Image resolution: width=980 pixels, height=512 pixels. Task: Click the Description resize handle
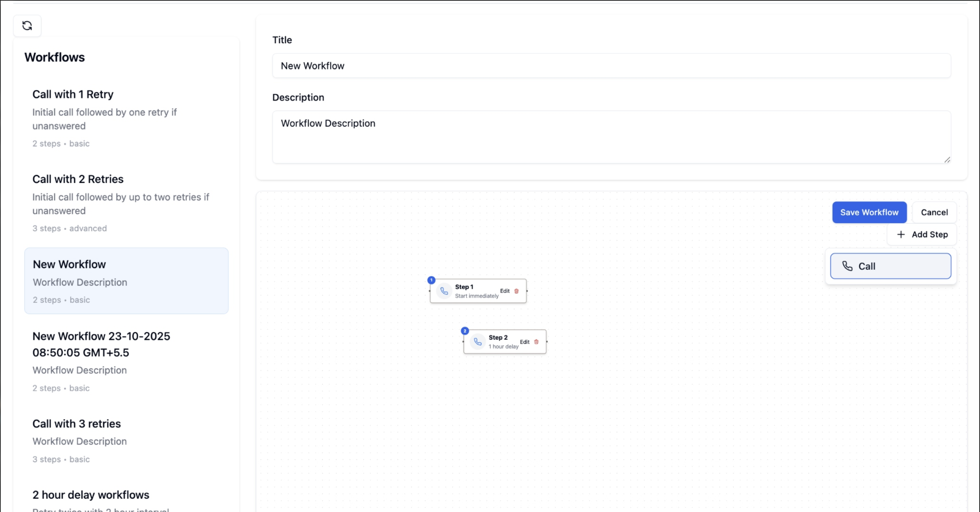click(x=947, y=160)
